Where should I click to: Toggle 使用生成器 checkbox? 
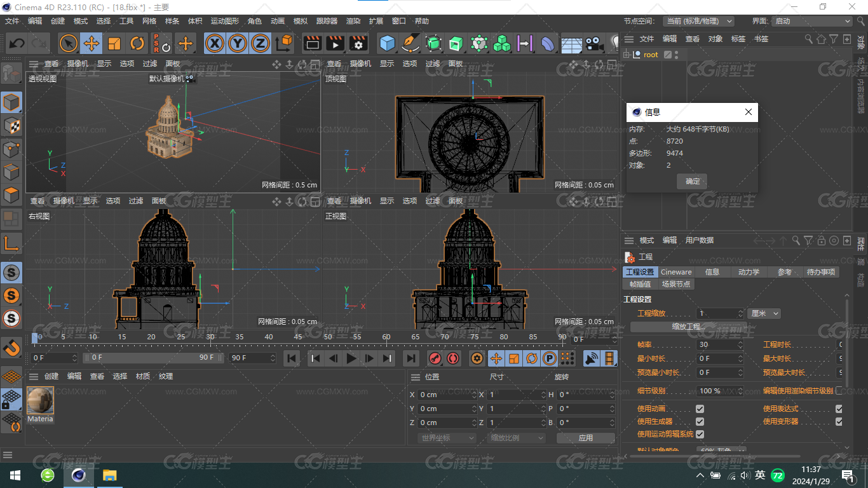(700, 421)
